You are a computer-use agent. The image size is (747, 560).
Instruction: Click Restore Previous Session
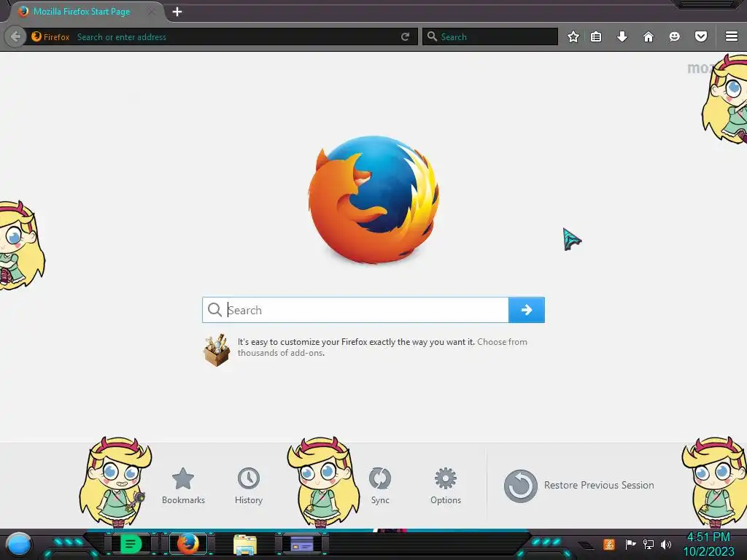578,486
